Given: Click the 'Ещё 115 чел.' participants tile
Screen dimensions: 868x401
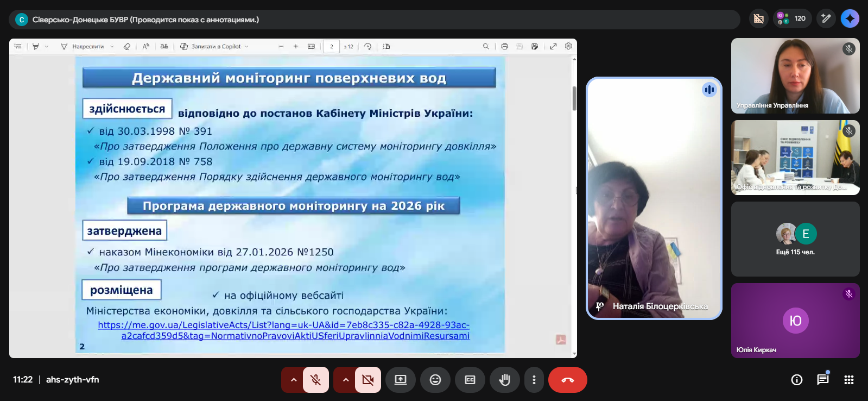Looking at the screenshot, I should tap(795, 239).
